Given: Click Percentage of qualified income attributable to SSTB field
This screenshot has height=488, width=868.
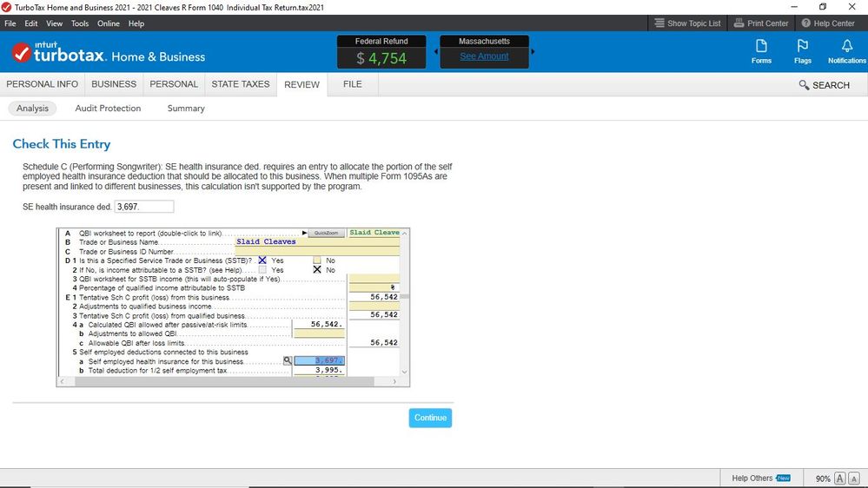Looking at the screenshot, I should click(374, 287).
